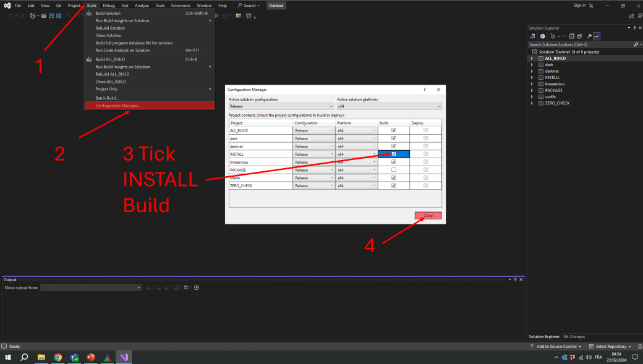This screenshot has width=643, height=364.
Task: Click the top Search box button
Action: tap(249, 6)
